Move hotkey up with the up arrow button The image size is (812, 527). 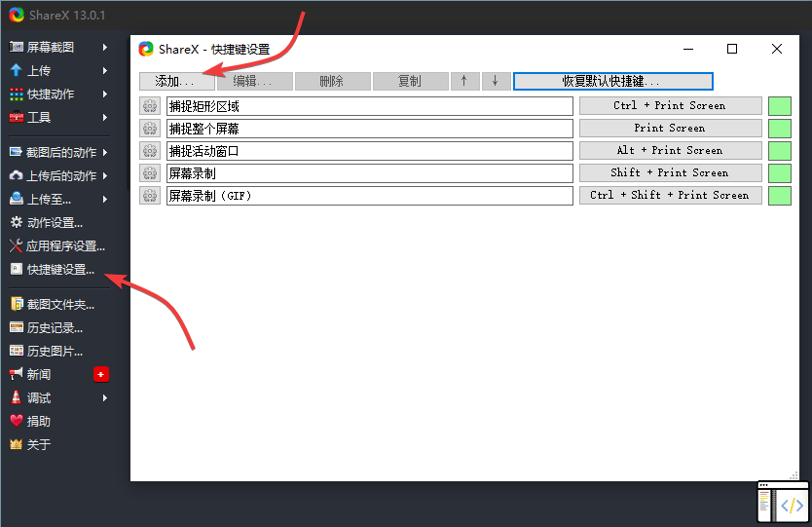click(x=464, y=82)
